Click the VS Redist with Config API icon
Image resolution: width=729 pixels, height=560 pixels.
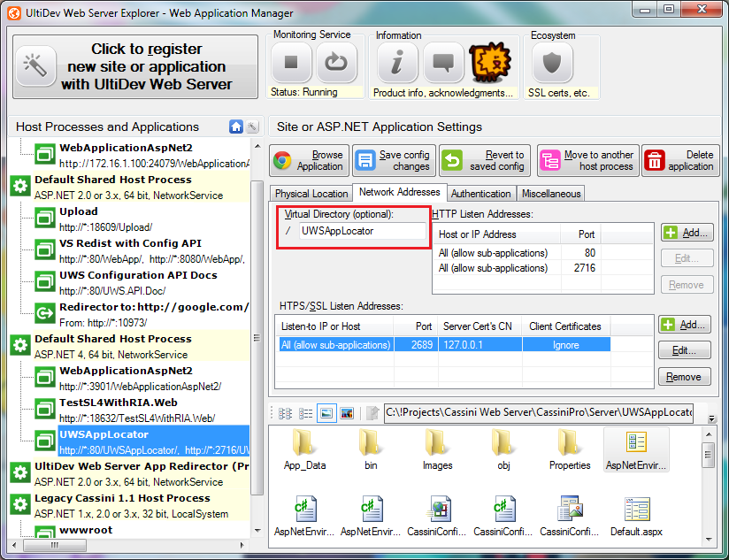pyautogui.click(x=45, y=249)
